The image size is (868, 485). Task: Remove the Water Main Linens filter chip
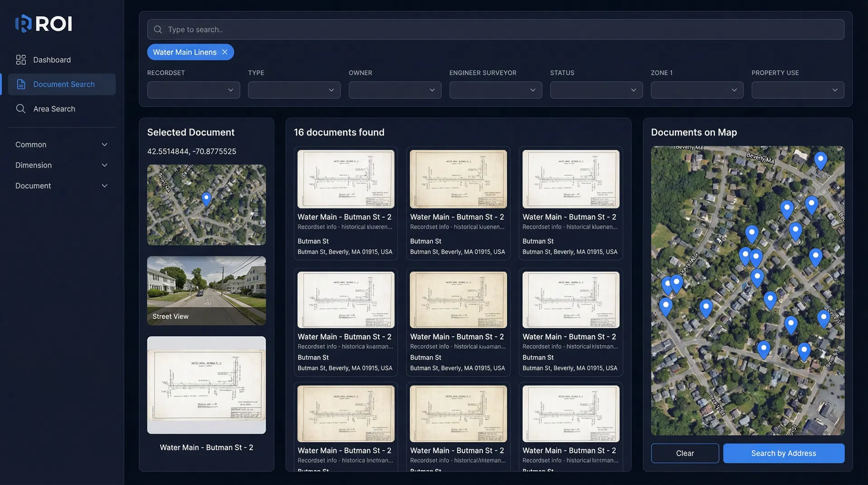(x=225, y=52)
